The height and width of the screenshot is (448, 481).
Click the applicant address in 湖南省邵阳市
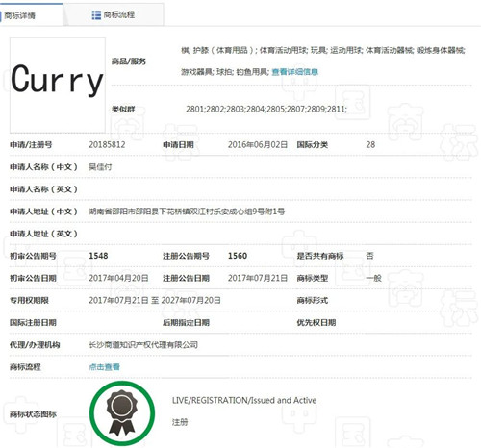coord(187,212)
